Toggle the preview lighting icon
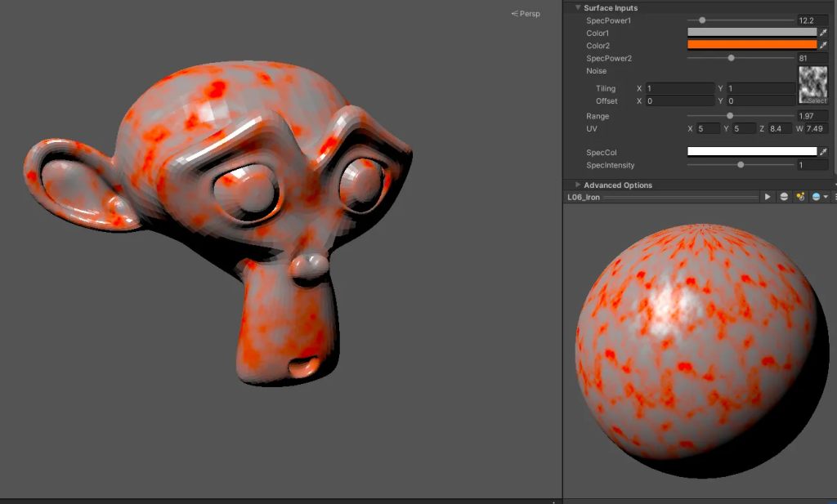The image size is (837, 504). (x=800, y=197)
